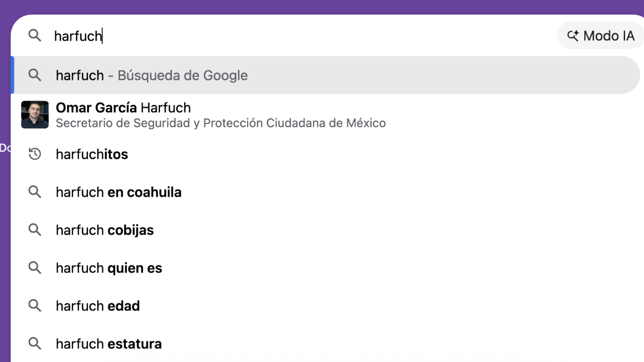644x362 pixels.
Task: Click the Modo IA sparkle icon
Action: [x=572, y=35]
